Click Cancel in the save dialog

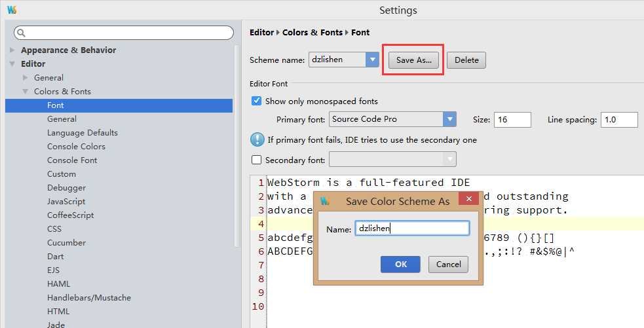(449, 264)
